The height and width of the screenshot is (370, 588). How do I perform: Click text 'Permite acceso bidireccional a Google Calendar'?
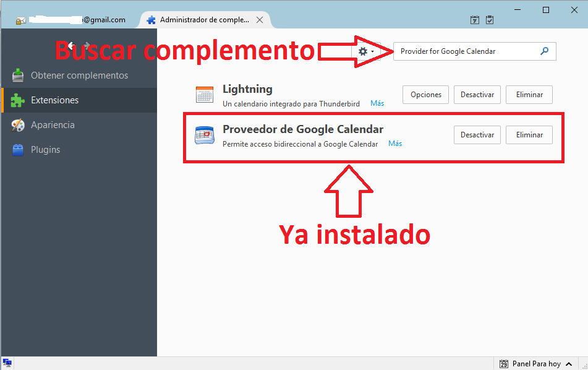300,144
